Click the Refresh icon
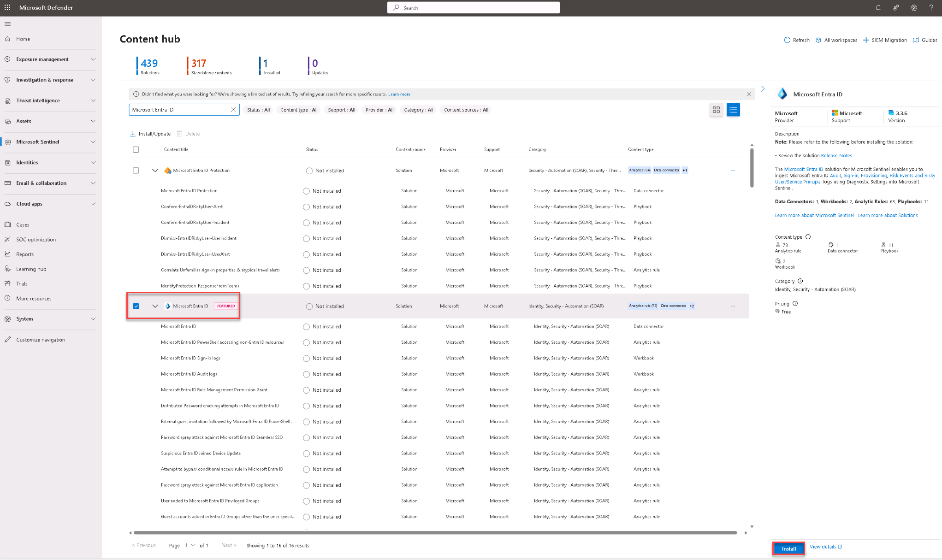Viewport: 942px width, 560px height. (x=787, y=40)
